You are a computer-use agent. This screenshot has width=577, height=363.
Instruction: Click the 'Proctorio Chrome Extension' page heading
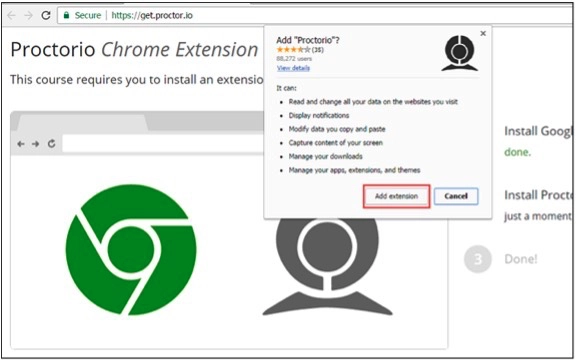click(x=134, y=50)
